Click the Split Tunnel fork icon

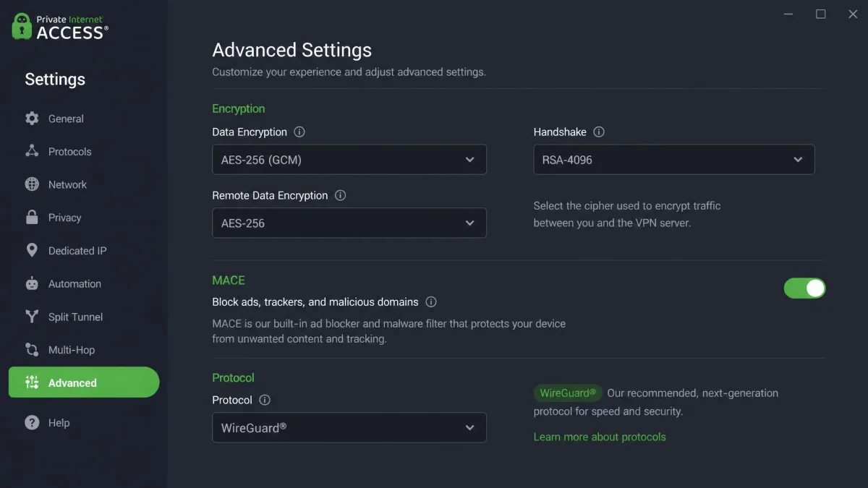[32, 317]
